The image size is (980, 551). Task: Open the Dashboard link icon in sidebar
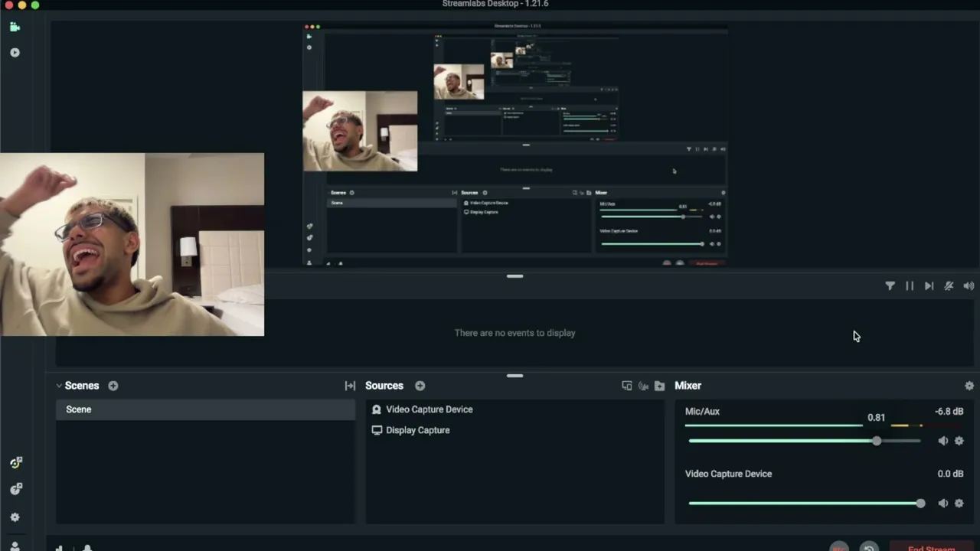[15, 463]
